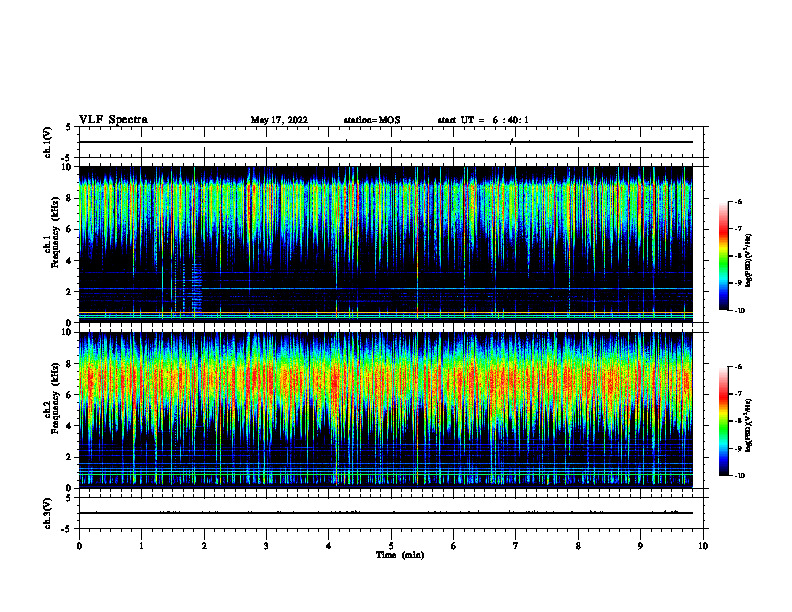Click the time axis tick label "1"
This screenshot has height=612, width=792.
pos(141,546)
